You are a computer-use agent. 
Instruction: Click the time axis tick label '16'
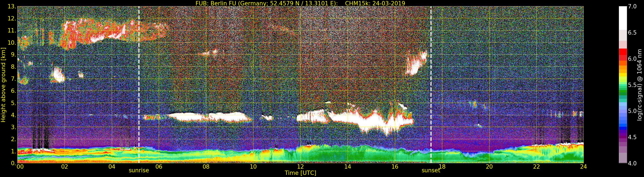pos(395,166)
